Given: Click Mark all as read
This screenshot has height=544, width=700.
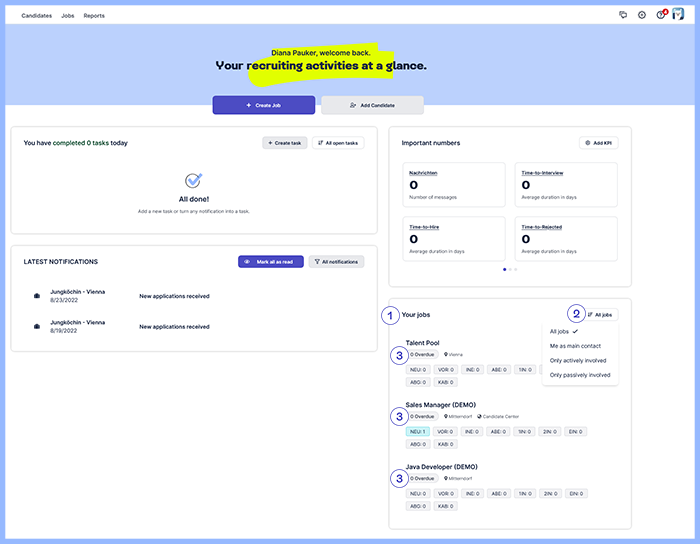Looking at the screenshot, I should coord(271,262).
